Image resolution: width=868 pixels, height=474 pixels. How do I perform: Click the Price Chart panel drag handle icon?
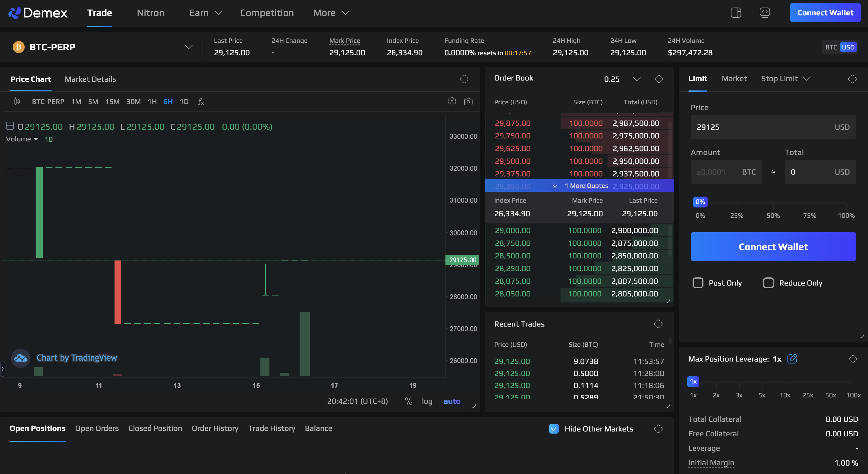[464, 79]
